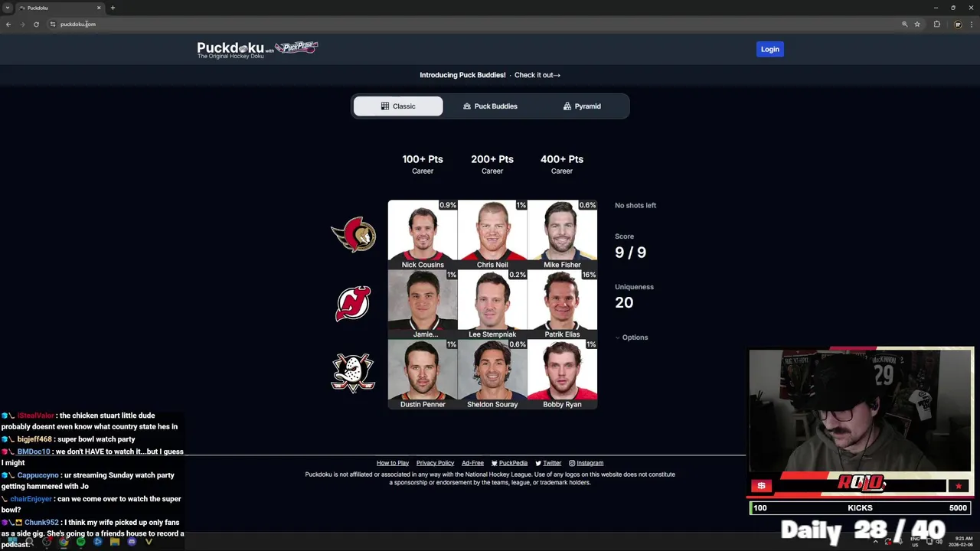This screenshot has width=980, height=551.
Task: Open the tab search dropdown arrow
Action: pos(8,8)
